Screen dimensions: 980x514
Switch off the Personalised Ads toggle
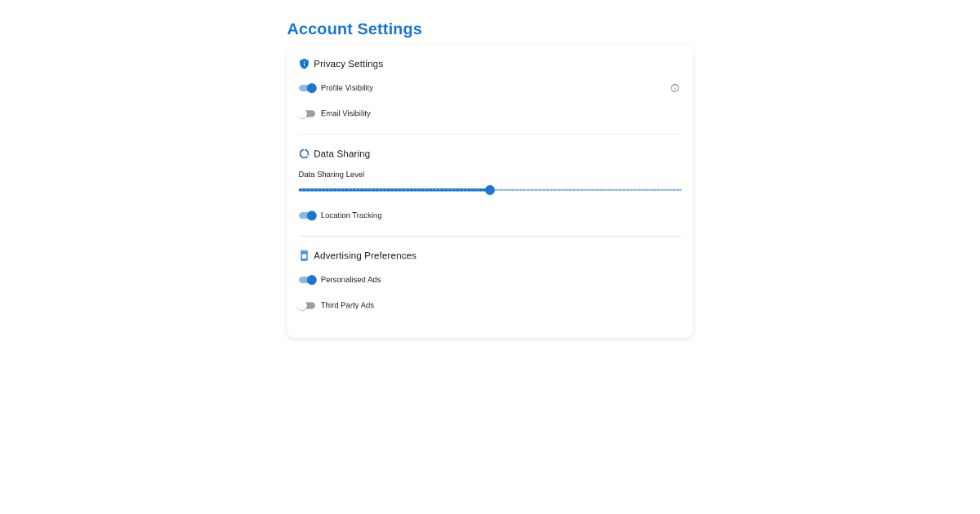pos(307,280)
